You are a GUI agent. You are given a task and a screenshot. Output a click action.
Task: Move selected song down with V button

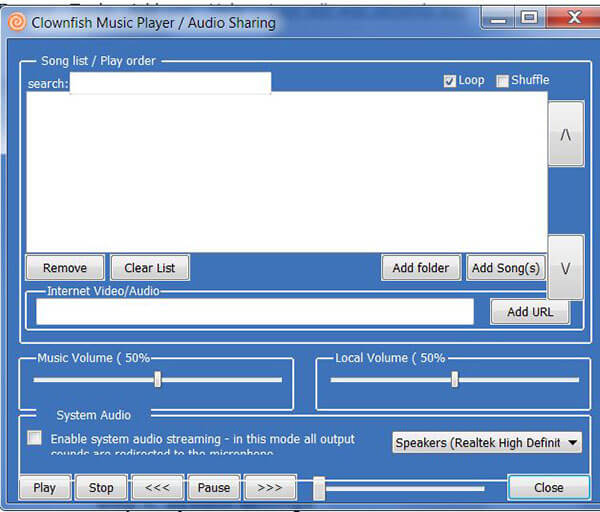tap(566, 267)
